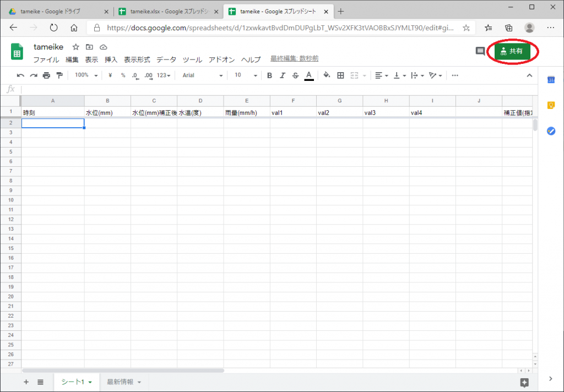Toggle strikethrough formatting

pyautogui.click(x=296, y=75)
